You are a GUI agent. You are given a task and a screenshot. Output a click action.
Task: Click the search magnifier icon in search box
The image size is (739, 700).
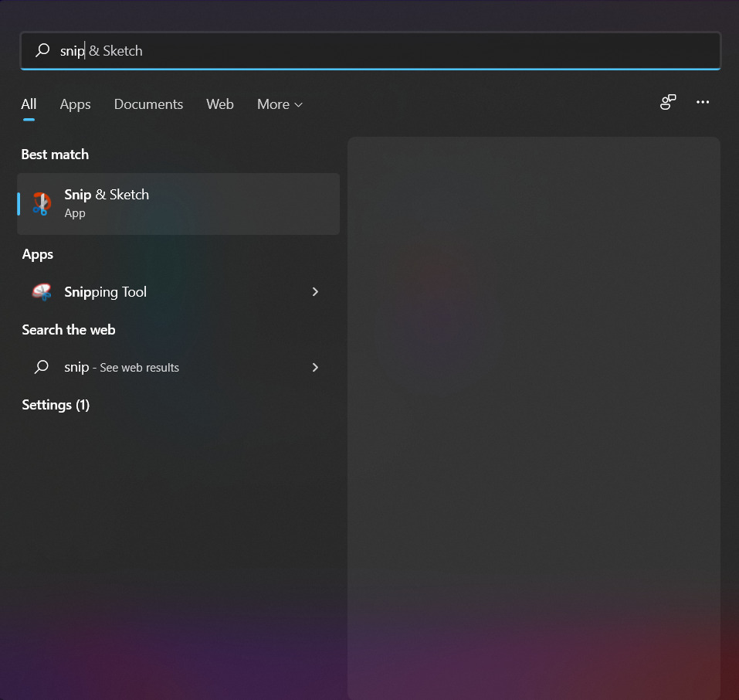42,50
